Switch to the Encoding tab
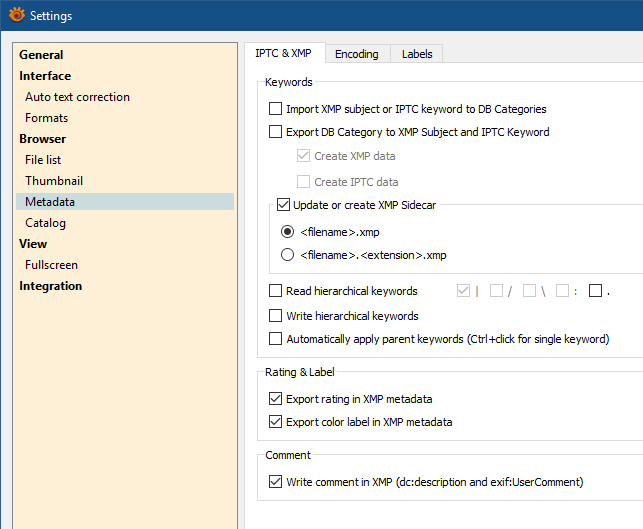The height and width of the screenshot is (529, 643). pyautogui.click(x=356, y=54)
